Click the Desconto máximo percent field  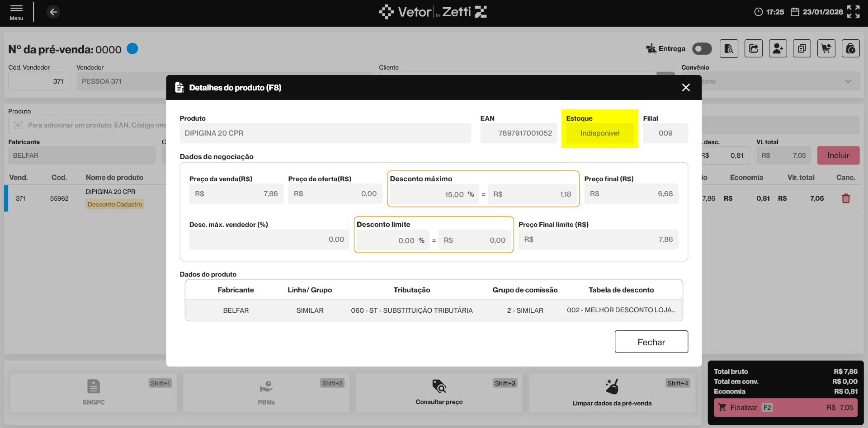pyautogui.click(x=434, y=194)
